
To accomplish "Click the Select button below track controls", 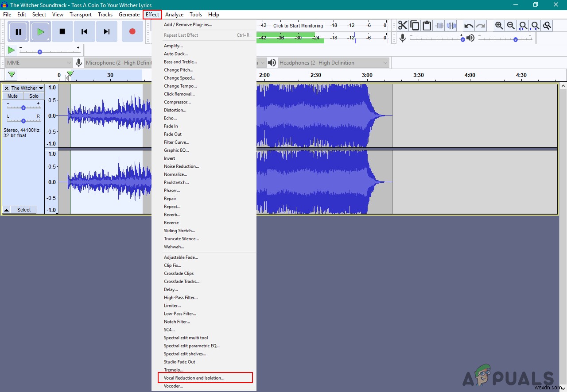I will pyautogui.click(x=24, y=210).
